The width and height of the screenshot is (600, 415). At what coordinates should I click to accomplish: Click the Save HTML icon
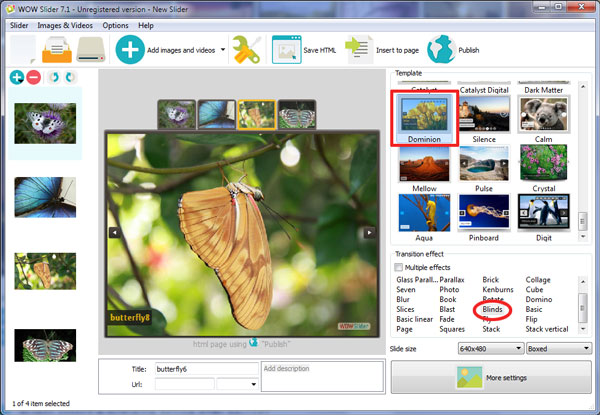pos(287,50)
